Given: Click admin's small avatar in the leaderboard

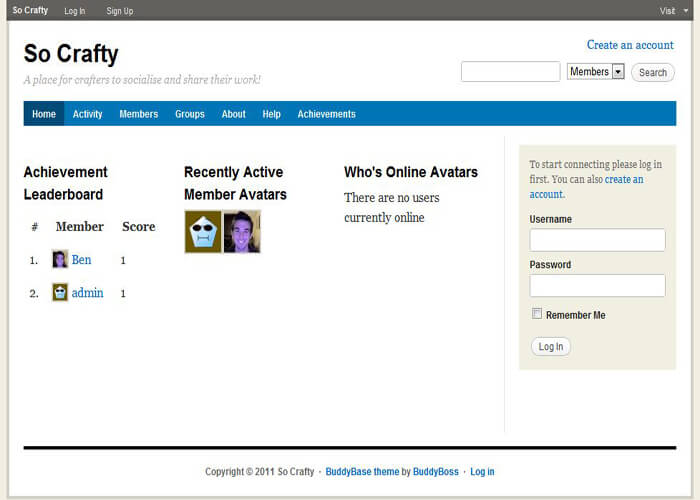Looking at the screenshot, I should pos(60,292).
